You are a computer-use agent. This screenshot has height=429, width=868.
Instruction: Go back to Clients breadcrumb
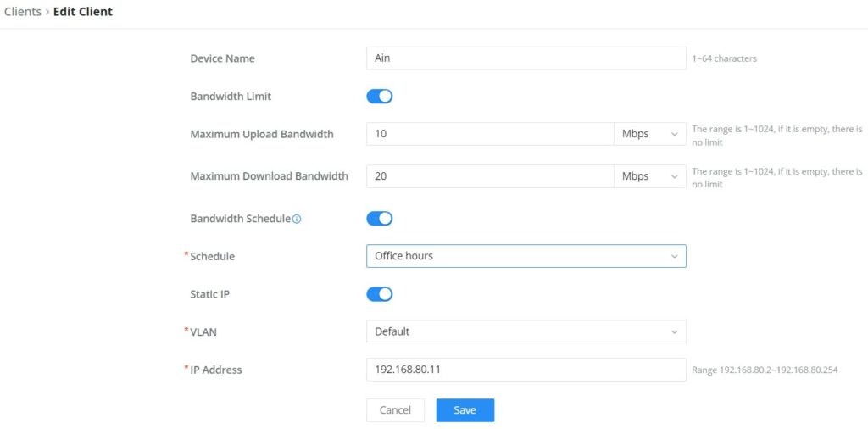(23, 12)
